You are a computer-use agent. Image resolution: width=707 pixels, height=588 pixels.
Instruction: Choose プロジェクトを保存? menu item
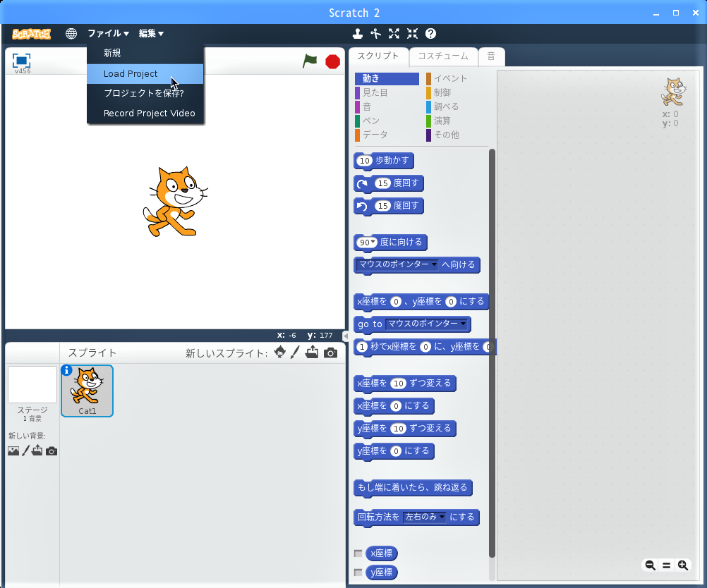pos(145,93)
